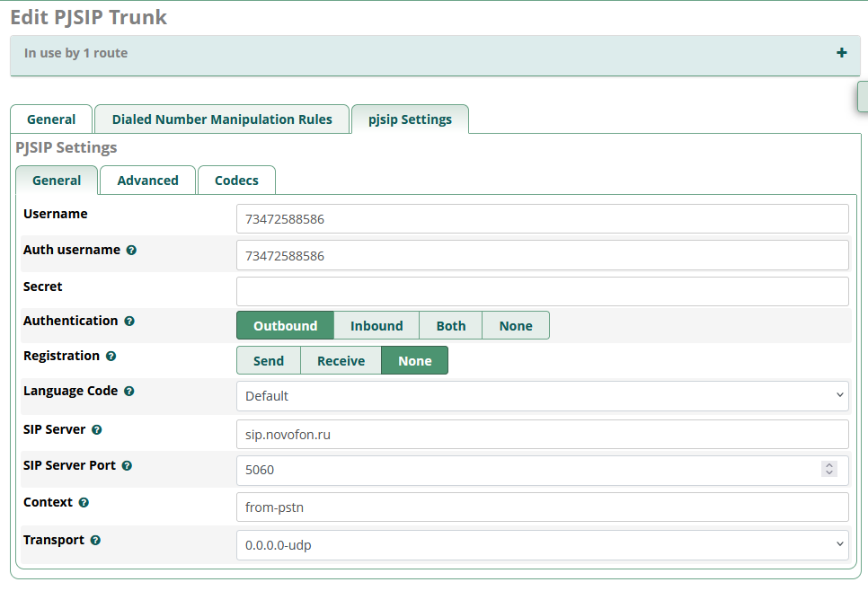Click help icon beside Transport label

point(95,541)
